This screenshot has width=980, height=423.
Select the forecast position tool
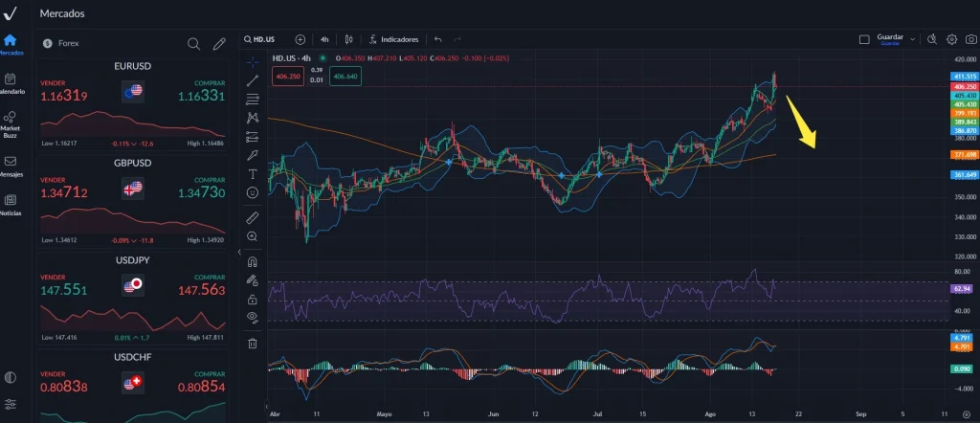coord(253,136)
